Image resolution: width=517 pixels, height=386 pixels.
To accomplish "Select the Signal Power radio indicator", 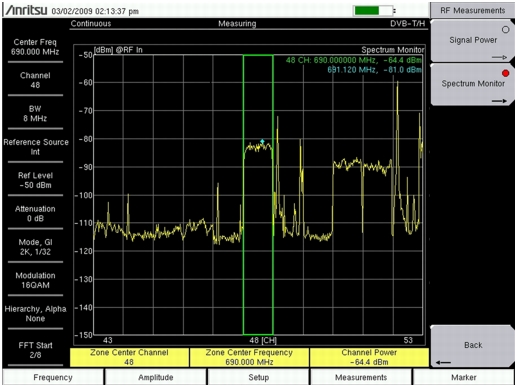I will click(x=505, y=30).
